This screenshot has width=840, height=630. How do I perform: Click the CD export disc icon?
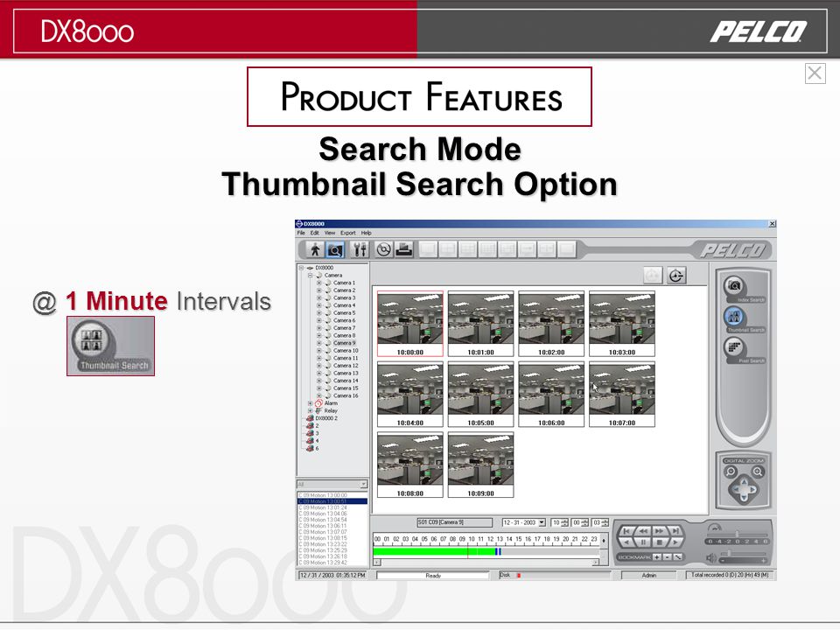[383, 249]
